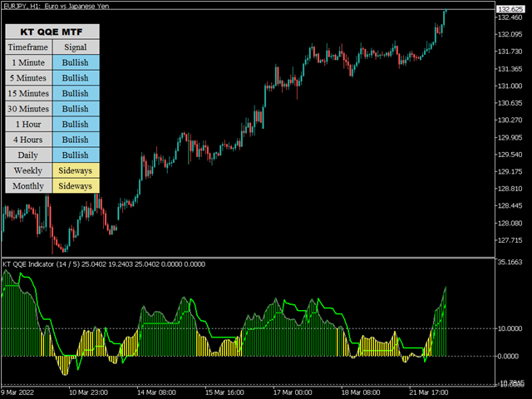The width and height of the screenshot is (532, 399).
Task: Click the Monthly Sideways signal cell
Action: (x=76, y=185)
